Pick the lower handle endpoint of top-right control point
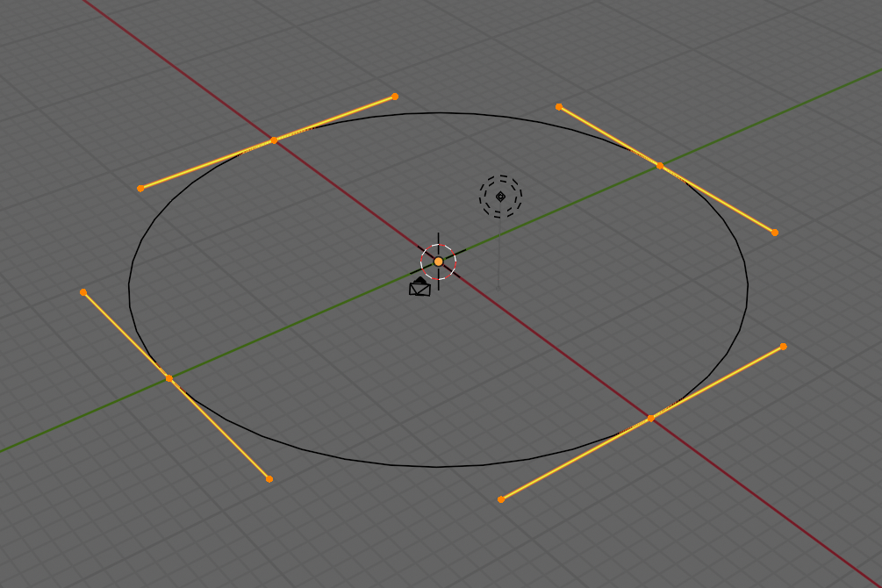The height and width of the screenshot is (588, 882). click(x=774, y=233)
